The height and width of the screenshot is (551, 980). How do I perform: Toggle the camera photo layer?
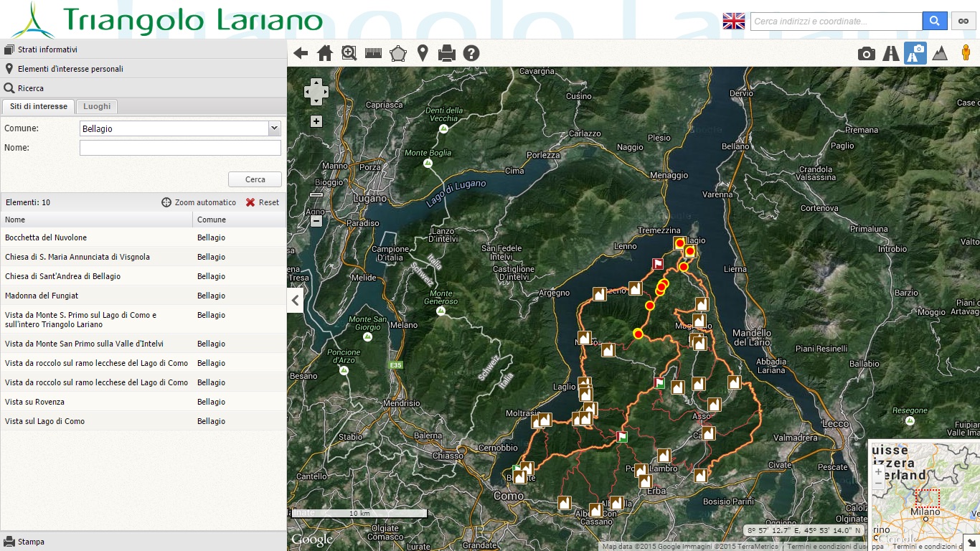[x=867, y=53]
